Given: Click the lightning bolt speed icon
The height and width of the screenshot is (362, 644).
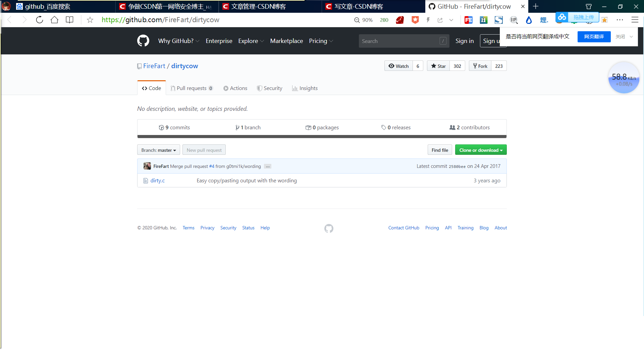Looking at the screenshot, I should click(x=428, y=20).
